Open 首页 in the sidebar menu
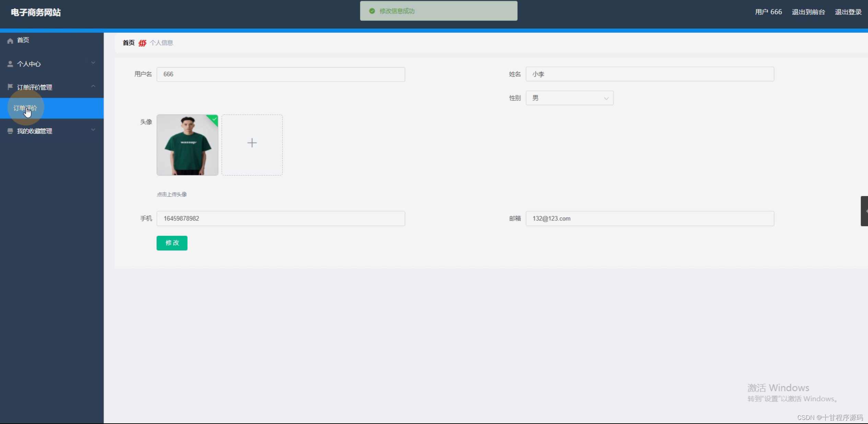Image resolution: width=868 pixels, height=424 pixels. [23, 40]
